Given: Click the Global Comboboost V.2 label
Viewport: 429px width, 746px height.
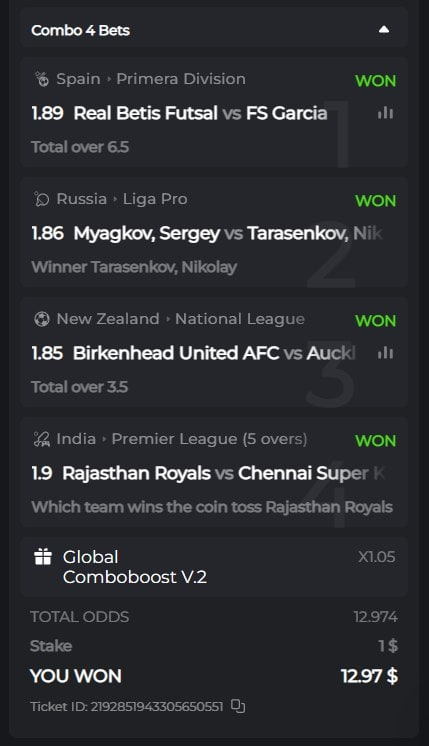Looking at the screenshot, I should 135,567.
